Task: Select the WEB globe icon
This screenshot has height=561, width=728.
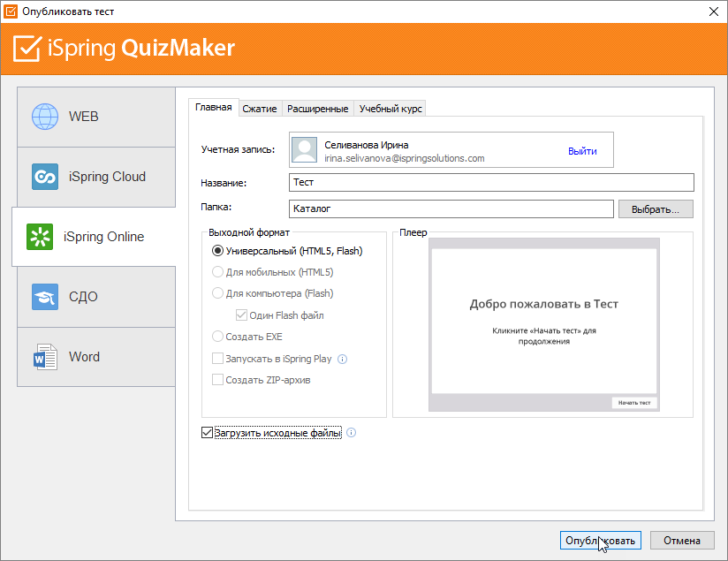Action: coord(45,117)
